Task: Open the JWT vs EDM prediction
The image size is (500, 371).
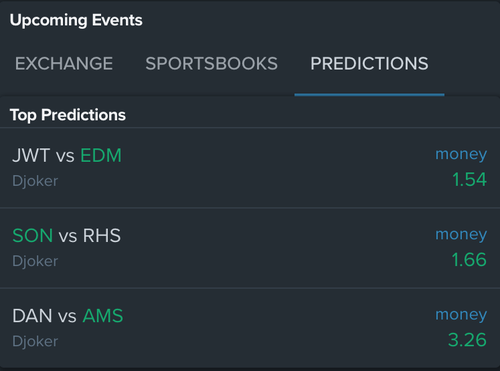Action: 250,168
